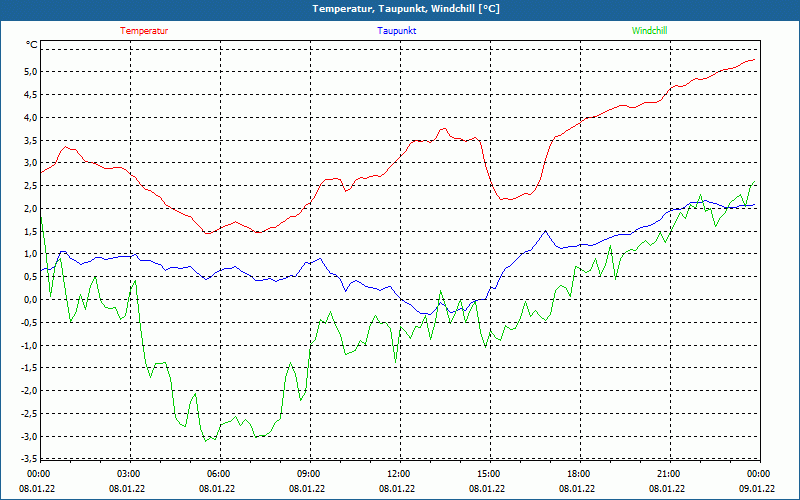Click the 08.01.22 date under 18:00
The image size is (800, 500).
[x=577, y=488]
